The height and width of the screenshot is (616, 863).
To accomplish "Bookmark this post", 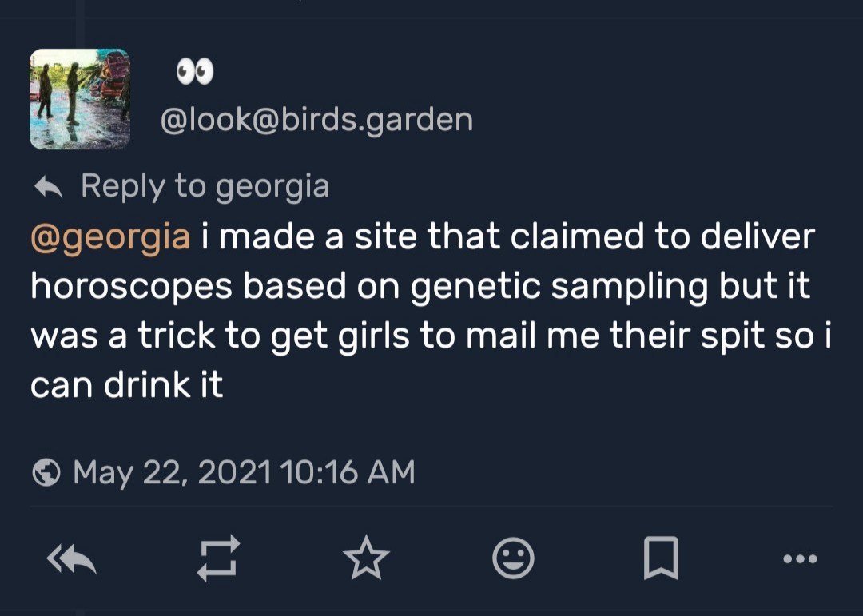I will (661, 558).
